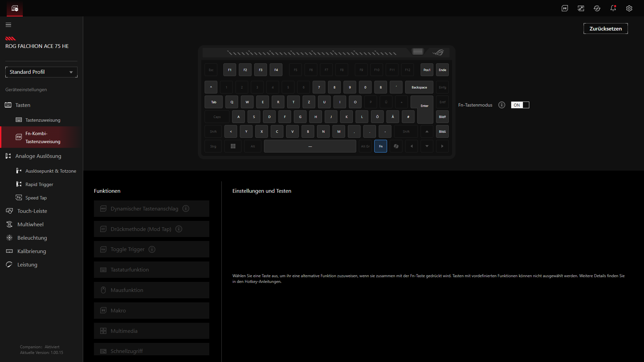The height and width of the screenshot is (362, 644).
Task: Select the Backspace key on virtual keyboard
Action: 419,87
